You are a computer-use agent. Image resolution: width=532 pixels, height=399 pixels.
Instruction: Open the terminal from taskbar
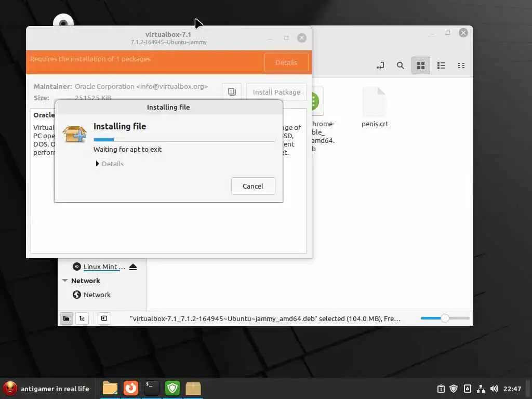click(151, 389)
